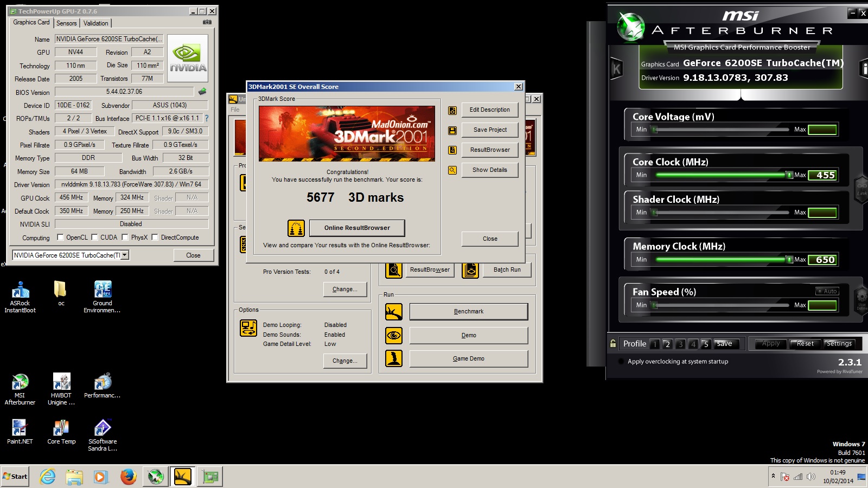Click the Edit Description icon
Viewport: 868px width, 488px height.
coord(452,111)
